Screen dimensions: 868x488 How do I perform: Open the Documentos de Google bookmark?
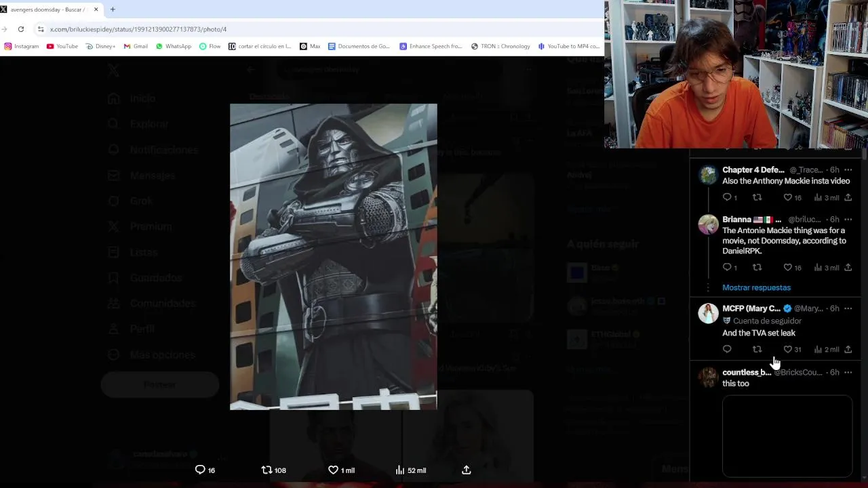pos(359,46)
